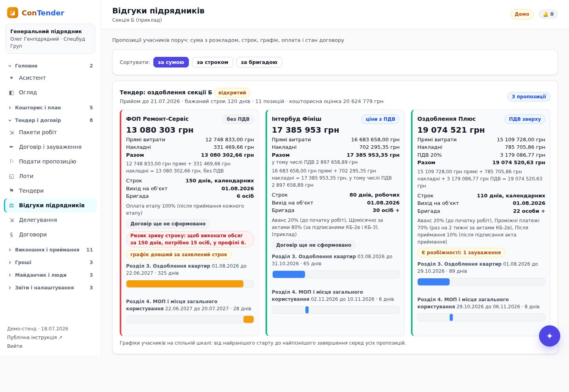Click the графік довший за заявлений строк tag
Viewport: 569px width, 392px height.
pos(179,255)
